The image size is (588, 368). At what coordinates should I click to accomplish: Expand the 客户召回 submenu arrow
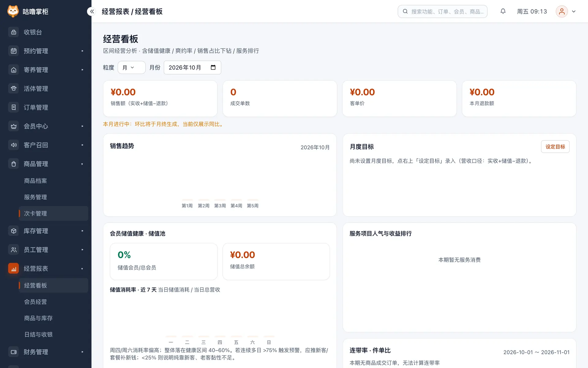(82, 145)
